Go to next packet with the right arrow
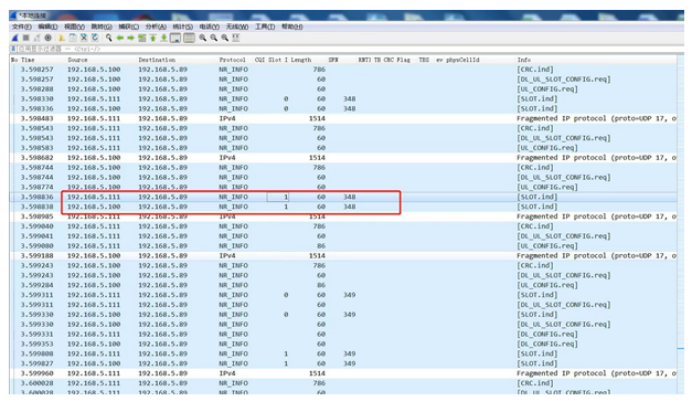The width and height of the screenshot is (693, 412). (130, 37)
